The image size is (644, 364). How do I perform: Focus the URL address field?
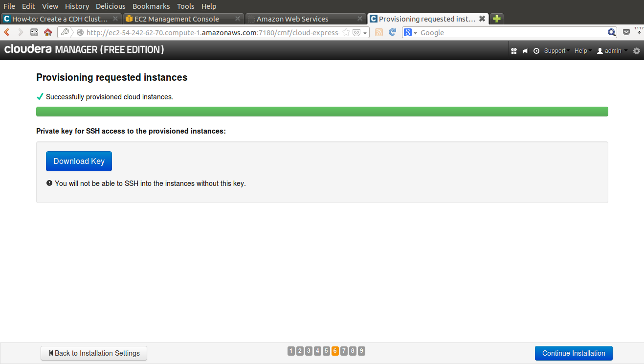tap(213, 32)
